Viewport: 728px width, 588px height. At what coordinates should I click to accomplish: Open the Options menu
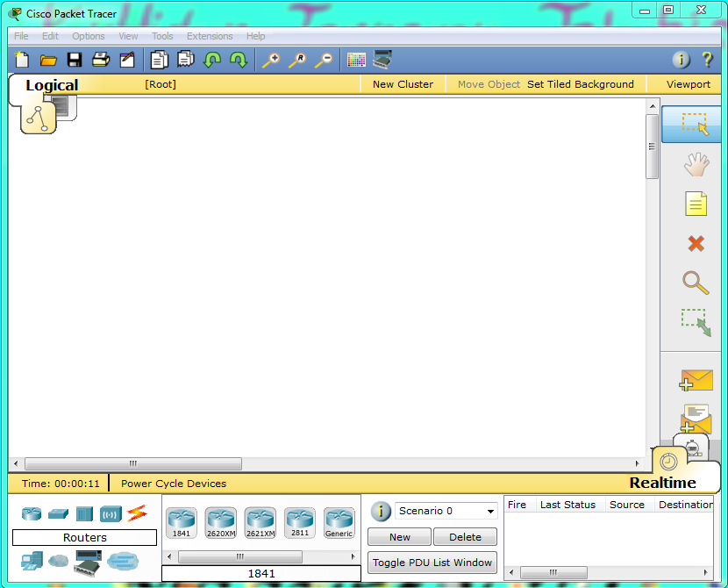(x=89, y=36)
